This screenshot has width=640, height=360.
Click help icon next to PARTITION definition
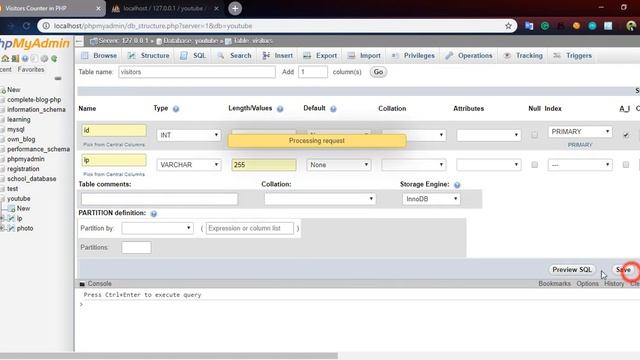pyautogui.click(x=153, y=213)
